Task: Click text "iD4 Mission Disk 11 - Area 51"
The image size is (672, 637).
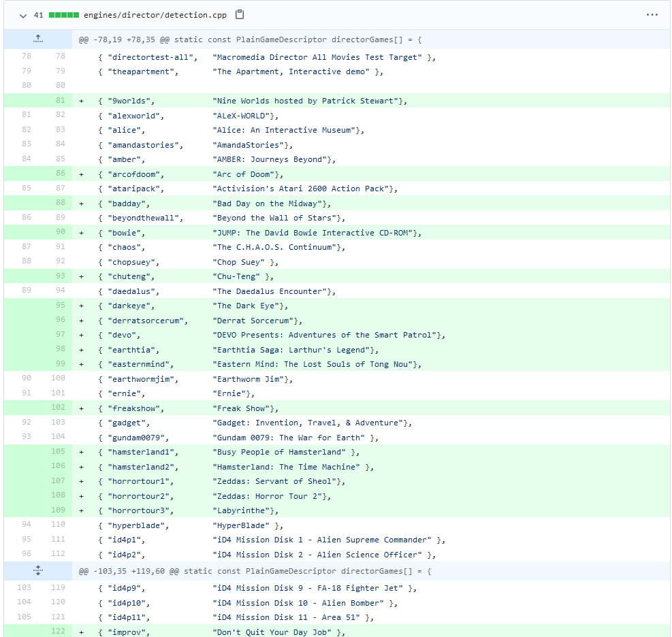Action: coord(286,617)
